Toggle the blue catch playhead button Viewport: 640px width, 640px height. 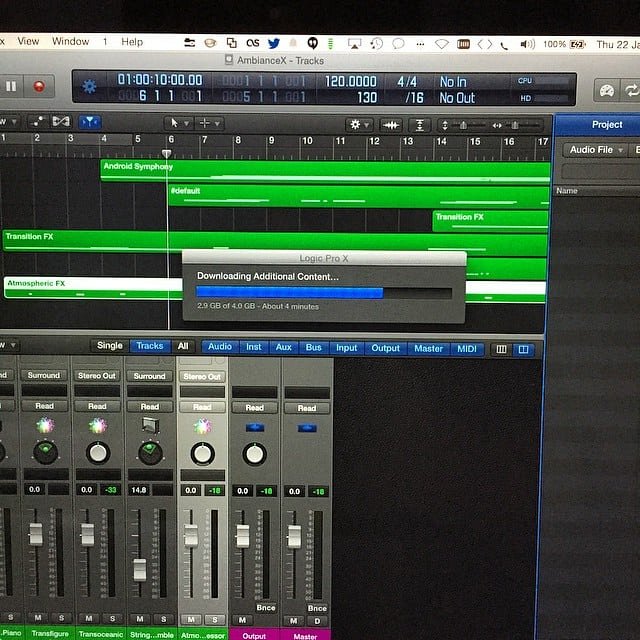pos(89,122)
